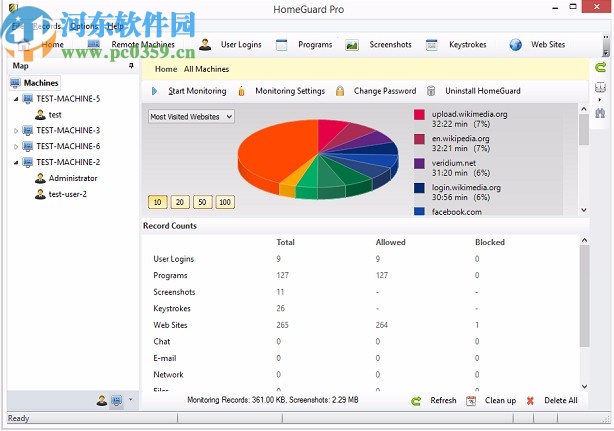Image resolution: width=614 pixels, height=431 pixels.
Task: Open the Remote Machines toolbar icon
Action: tap(93, 44)
